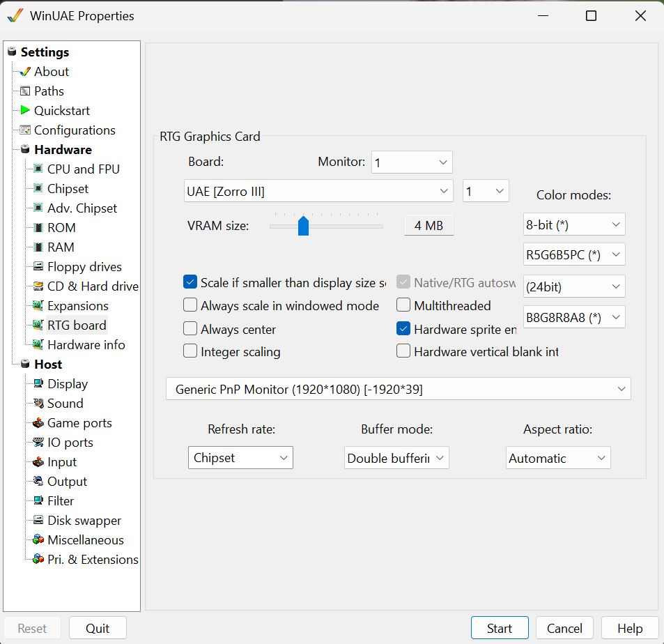This screenshot has height=644, width=664.
Task: Click the Quit button
Action: pos(98,628)
